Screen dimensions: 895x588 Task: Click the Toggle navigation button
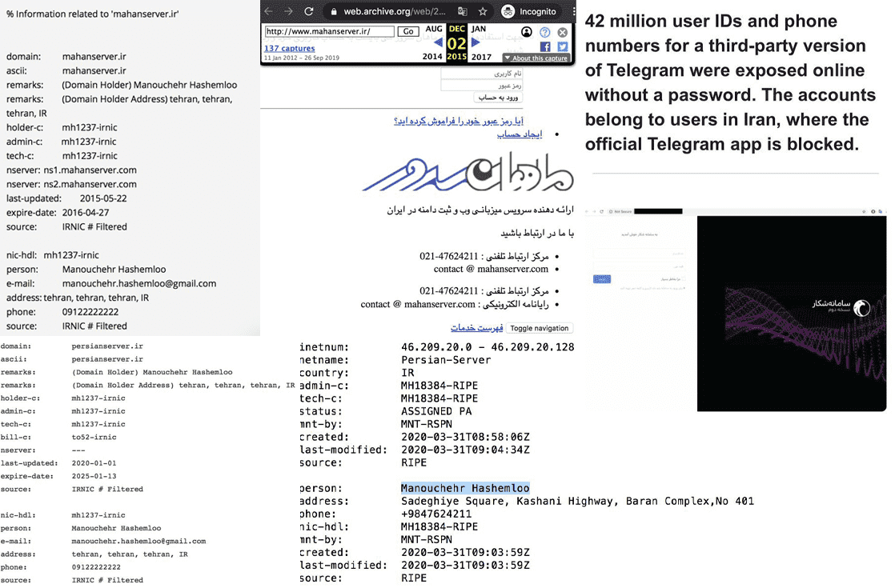(539, 328)
